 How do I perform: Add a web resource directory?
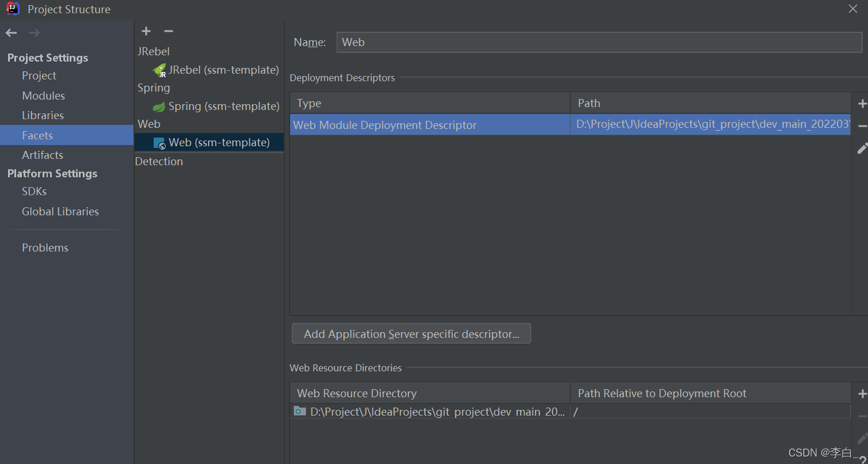(x=862, y=394)
